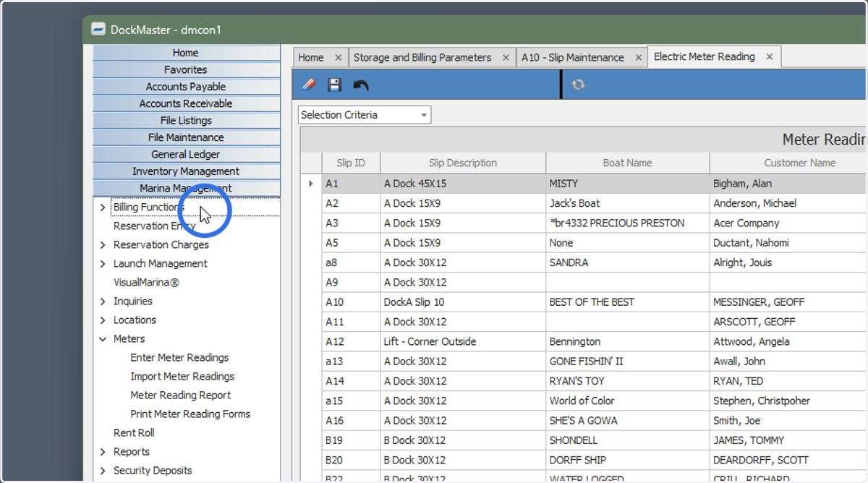
Task: Open the Accounts Receivable section
Action: (x=186, y=103)
